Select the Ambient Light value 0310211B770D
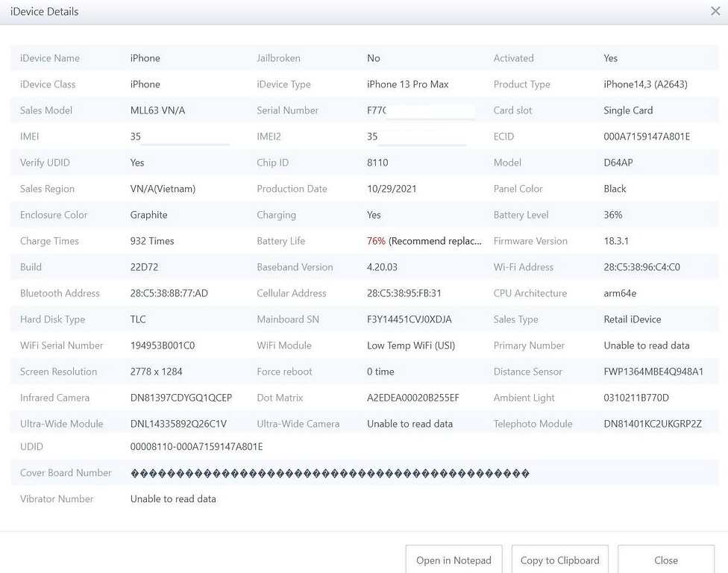 pyautogui.click(x=636, y=398)
